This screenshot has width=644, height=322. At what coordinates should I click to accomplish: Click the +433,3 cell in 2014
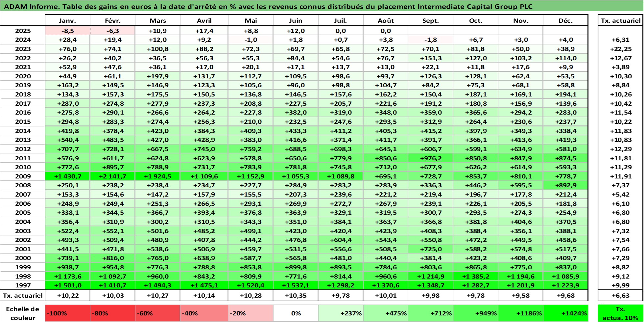coord(296,131)
